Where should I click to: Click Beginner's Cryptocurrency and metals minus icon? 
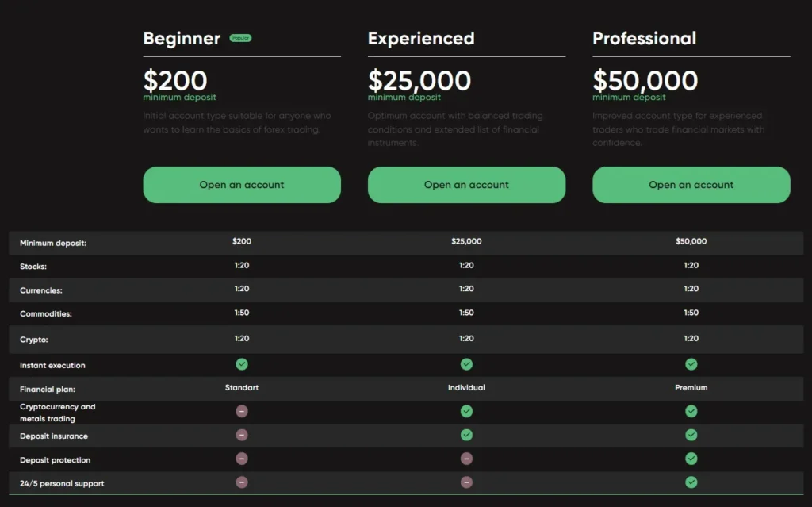242,411
